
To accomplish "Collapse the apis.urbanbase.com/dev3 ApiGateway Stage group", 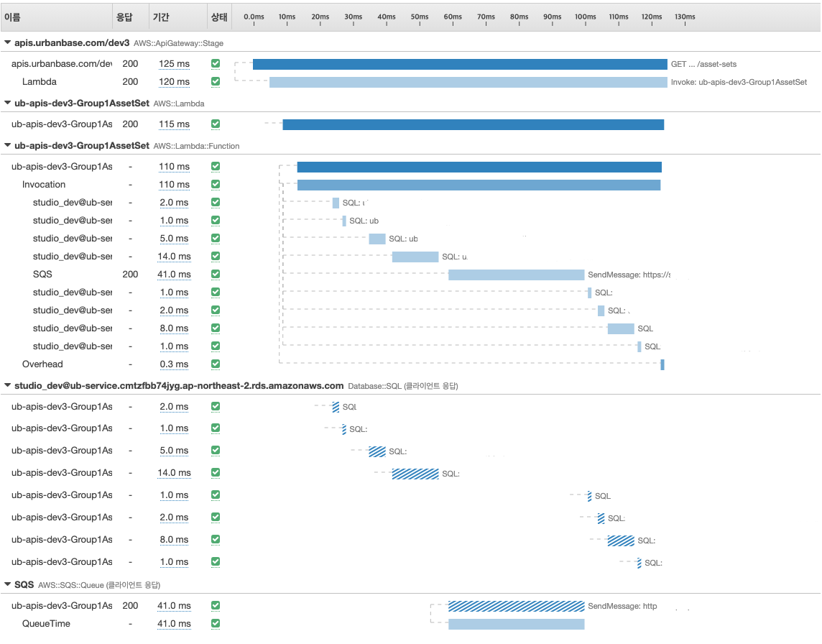I will tap(8, 43).
